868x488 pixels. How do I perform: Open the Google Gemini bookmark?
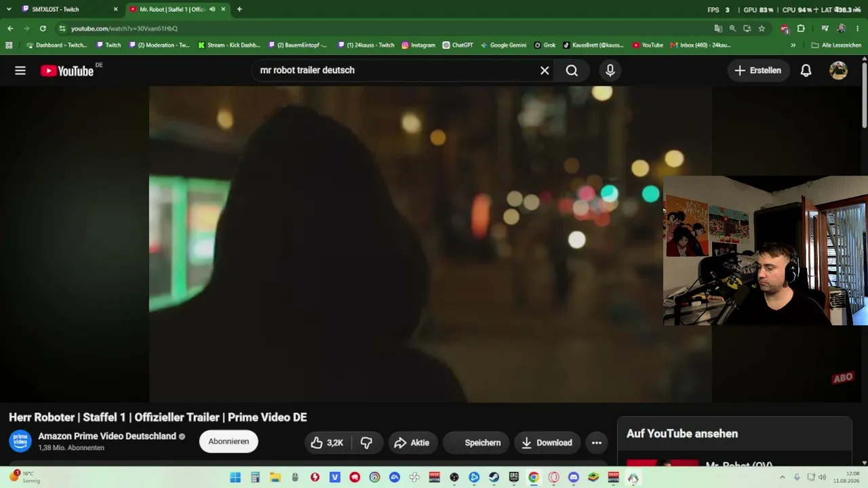(503, 45)
